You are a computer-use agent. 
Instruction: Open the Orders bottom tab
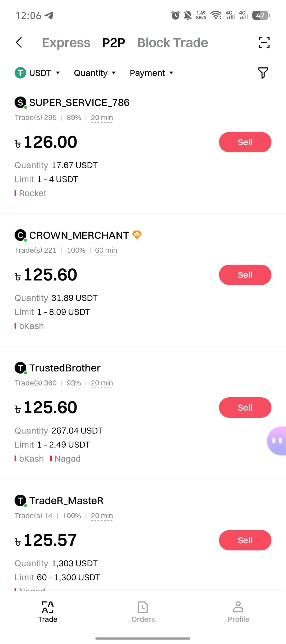(143, 612)
